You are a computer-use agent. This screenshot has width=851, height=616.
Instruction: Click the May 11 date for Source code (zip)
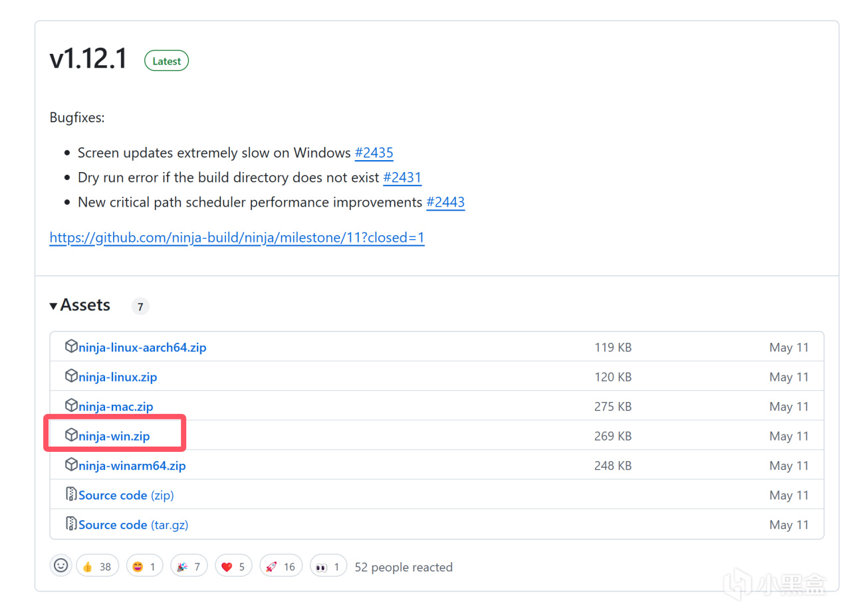(789, 495)
